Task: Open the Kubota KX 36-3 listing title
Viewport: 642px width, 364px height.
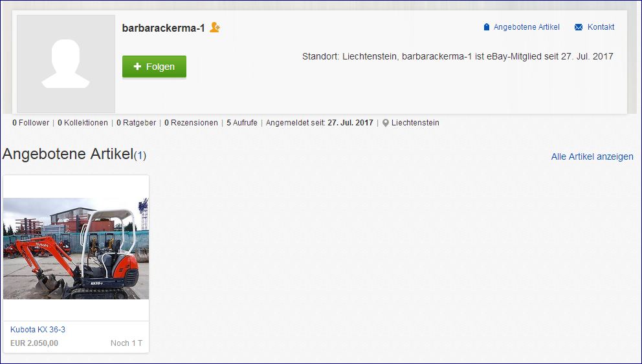Action: click(x=38, y=330)
